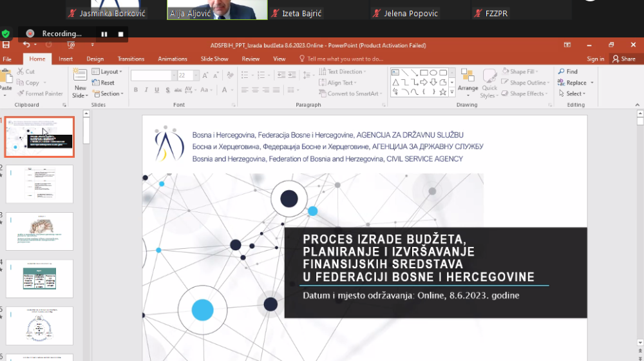The image size is (644, 361).
Task: Open the Shape Fill color menu
Action: pos(520,72)
